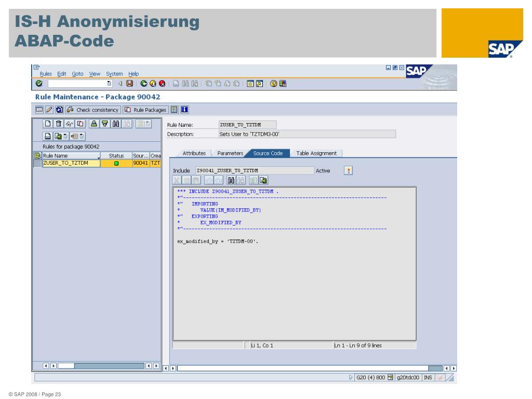Click the 90041 source cell
Screen dimensions: 532x399
point(140,163)
